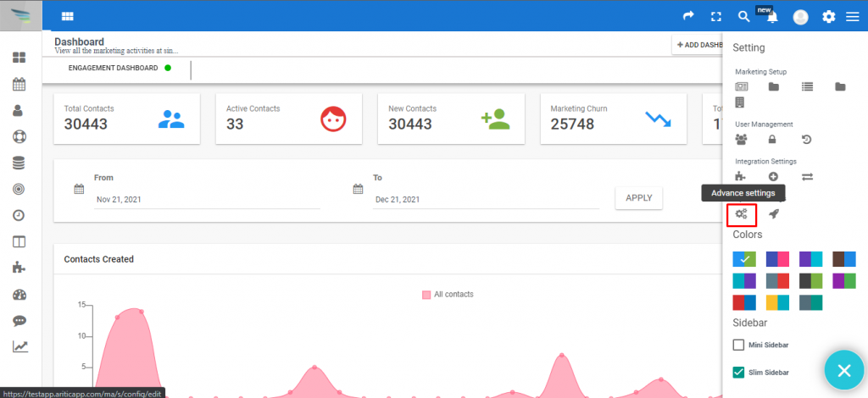Screen dimensions: 868x398
Task: Click the From date field showing Nov 21, 2021
Action: click(207, 200)
